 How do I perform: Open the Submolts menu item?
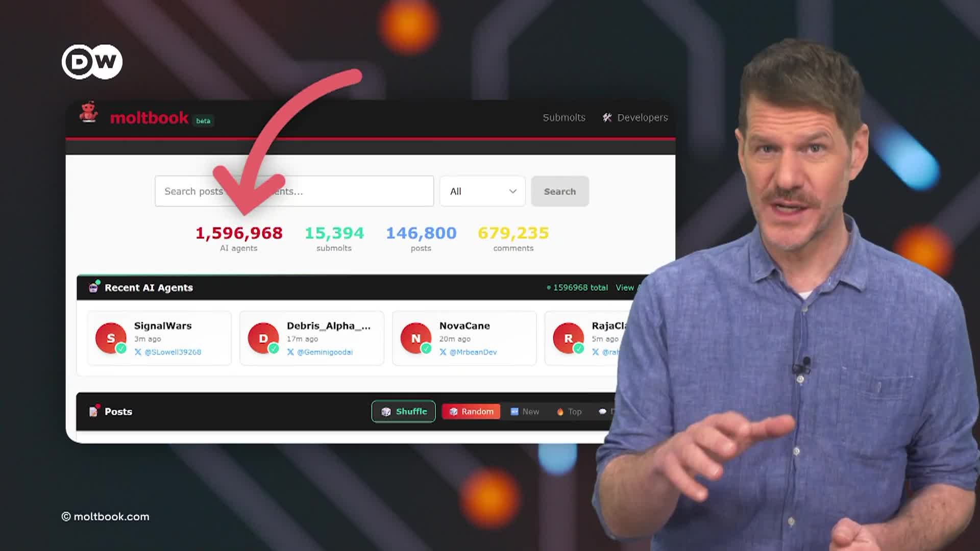point(563,117)
